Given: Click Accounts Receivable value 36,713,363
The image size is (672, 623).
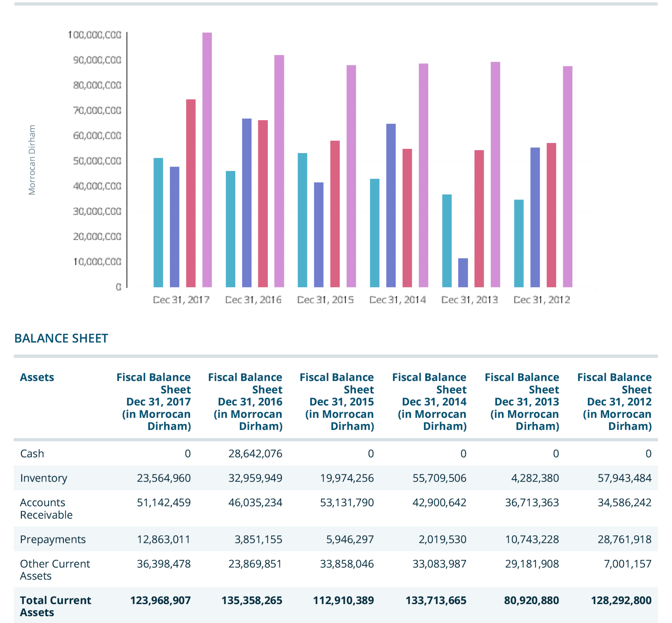Looking at the screenshot, I should pos(532,503).
